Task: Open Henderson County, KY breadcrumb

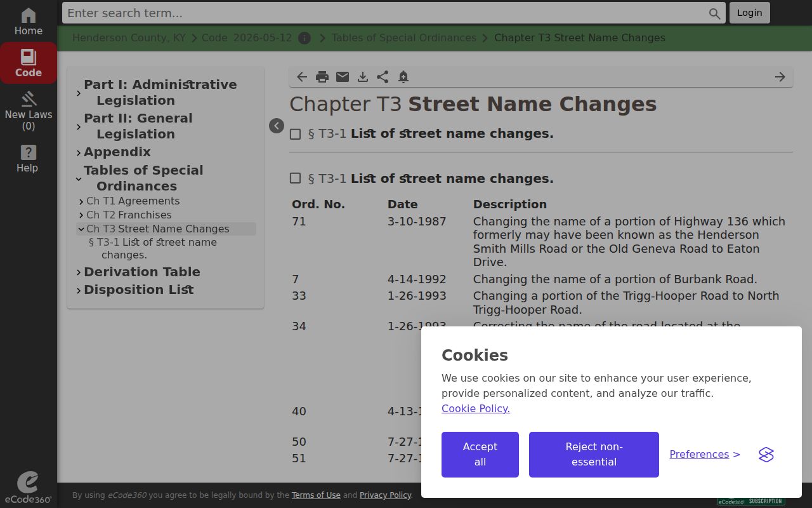Action: point(129,38)
